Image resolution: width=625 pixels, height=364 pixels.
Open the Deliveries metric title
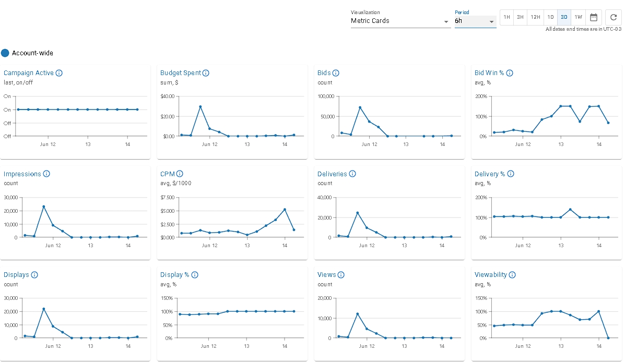click(x=332, y=174)
